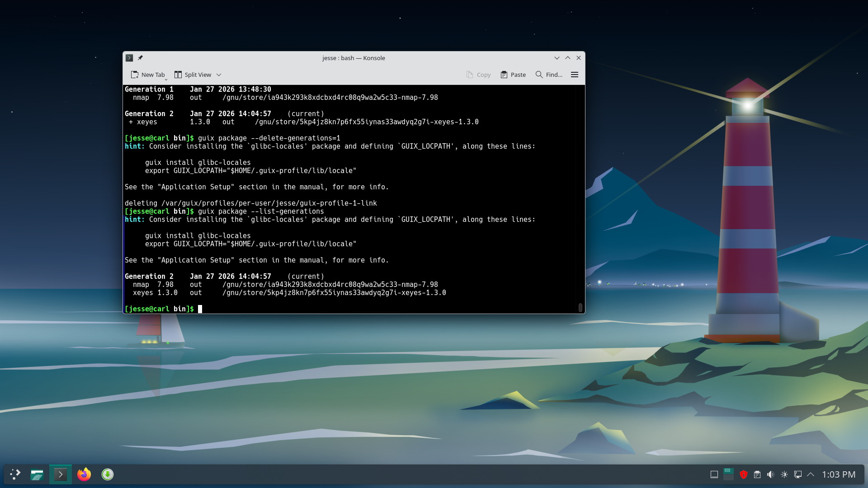This screenshot has width=868, height=488.
Task: Expand the Split View dropdown chevron
Action: (219, 75)
